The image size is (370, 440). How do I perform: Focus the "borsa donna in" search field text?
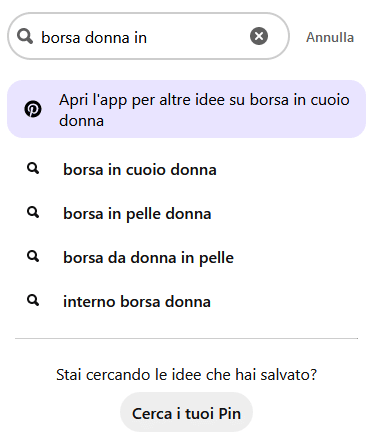(x=94, y=37)
